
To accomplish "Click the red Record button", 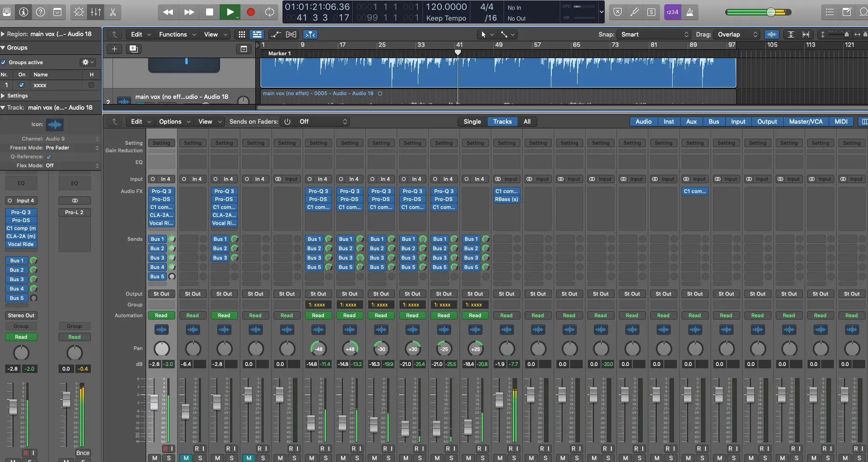I will pos(251,12).
